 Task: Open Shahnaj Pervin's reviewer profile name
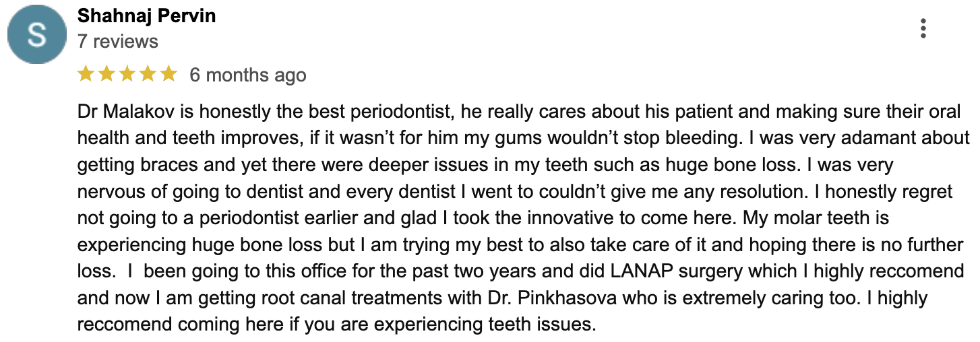[x=147, y=16]
